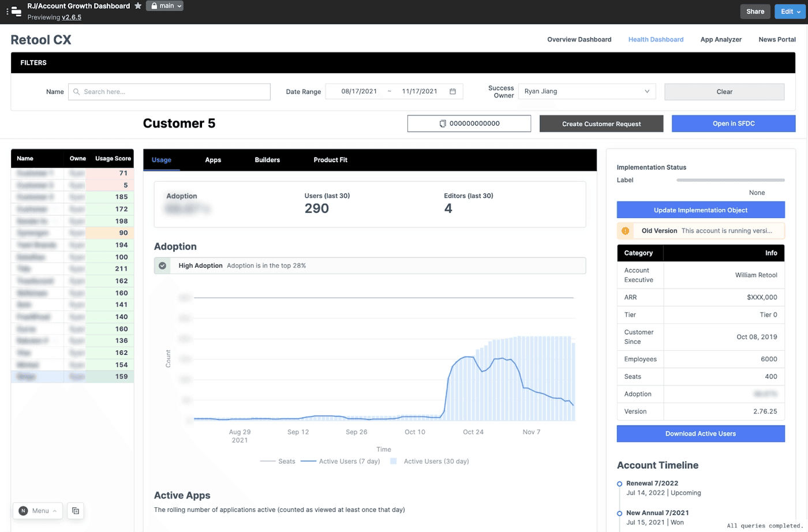
Task: Click Download Active Users
Action: [700, 433]
